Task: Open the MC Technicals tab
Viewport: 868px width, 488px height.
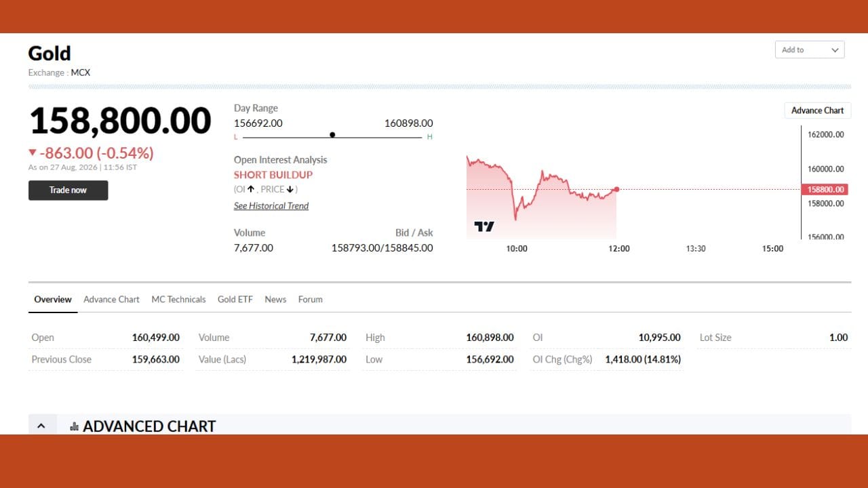Action: 178,299
